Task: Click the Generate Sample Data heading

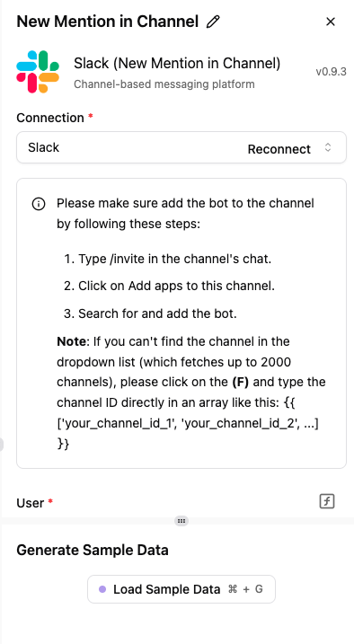Action: click(x=93, y=550)
